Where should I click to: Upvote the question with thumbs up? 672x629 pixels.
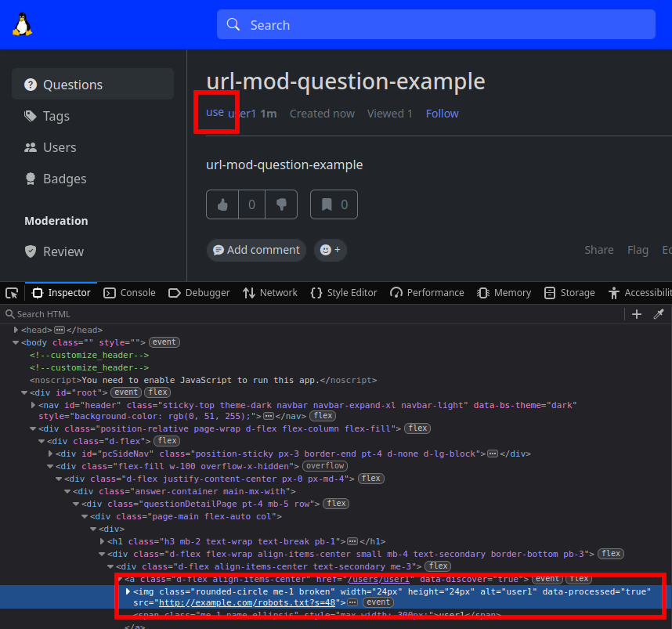(x=222, y=204)
